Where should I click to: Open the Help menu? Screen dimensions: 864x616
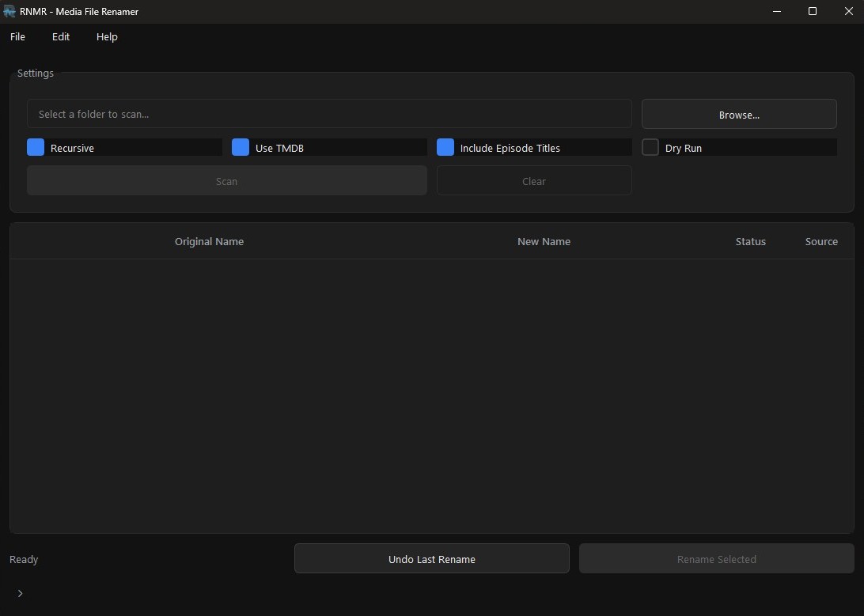tap(106, 36)
